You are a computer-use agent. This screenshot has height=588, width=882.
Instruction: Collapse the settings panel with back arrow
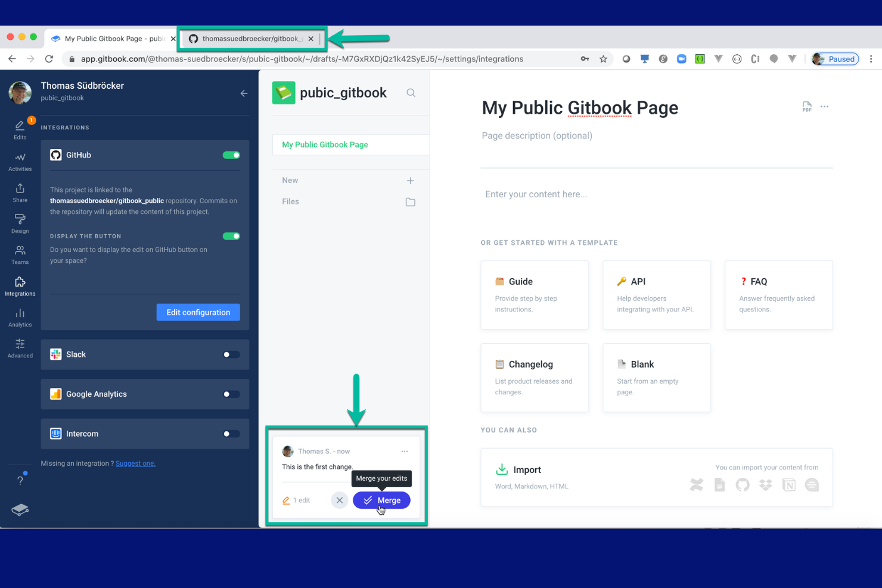point(244,94)
